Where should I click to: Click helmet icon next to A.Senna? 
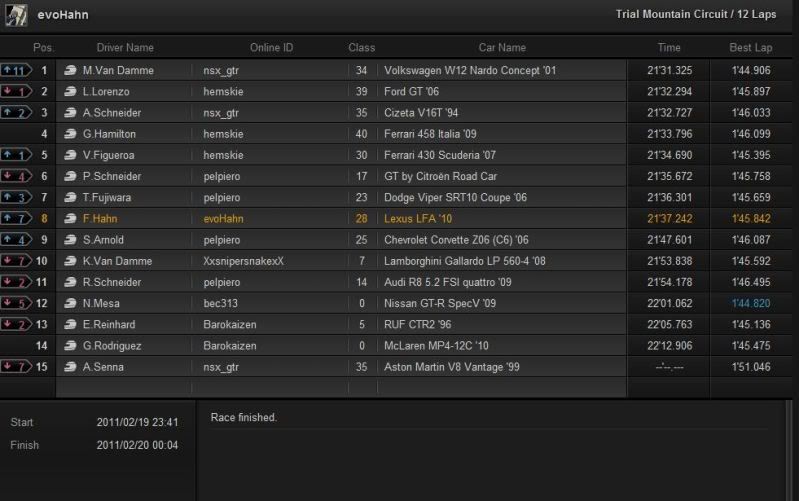click(70, 366)
